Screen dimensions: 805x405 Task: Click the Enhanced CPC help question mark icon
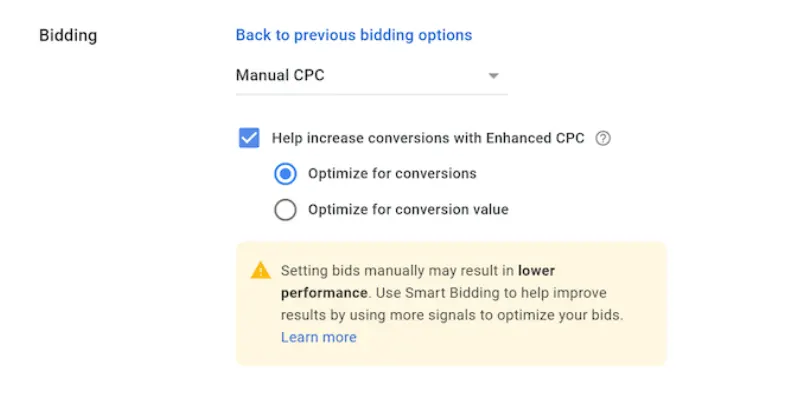tap(603, 138)
